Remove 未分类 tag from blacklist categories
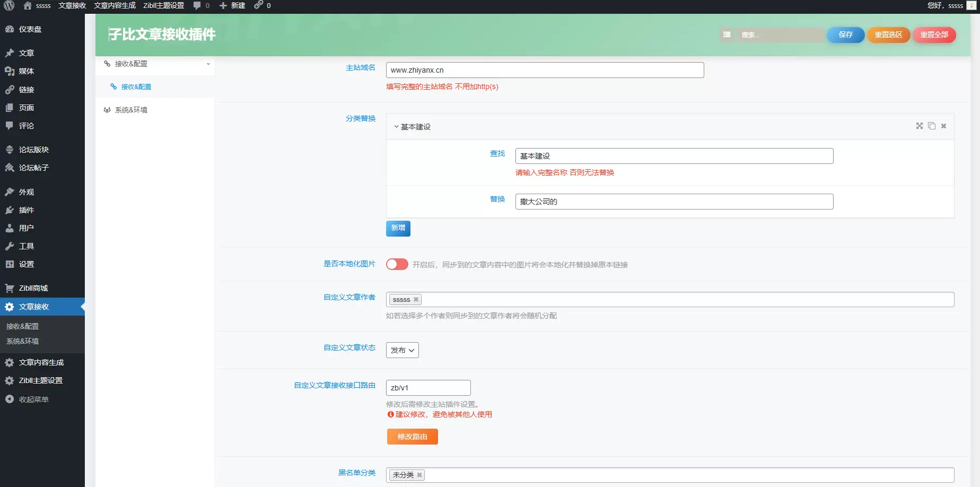This screenshot has width=980, height=487. (x=419, y=475)
